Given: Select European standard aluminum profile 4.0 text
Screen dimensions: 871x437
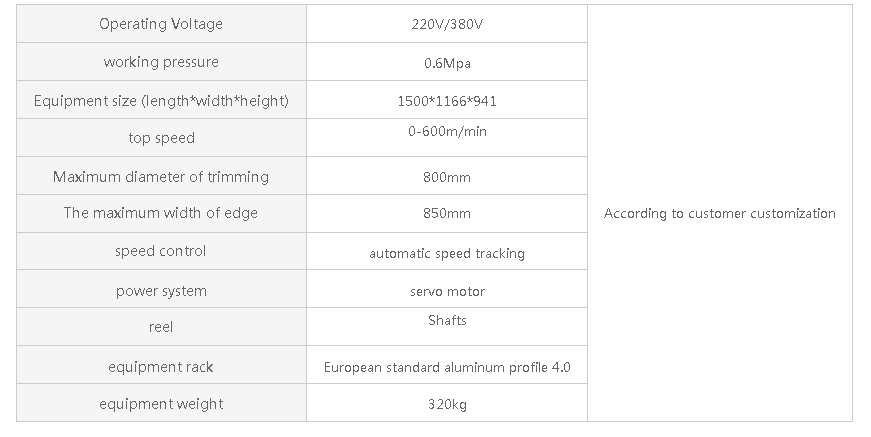Looking at the screenshot, I should coord(447,367).
